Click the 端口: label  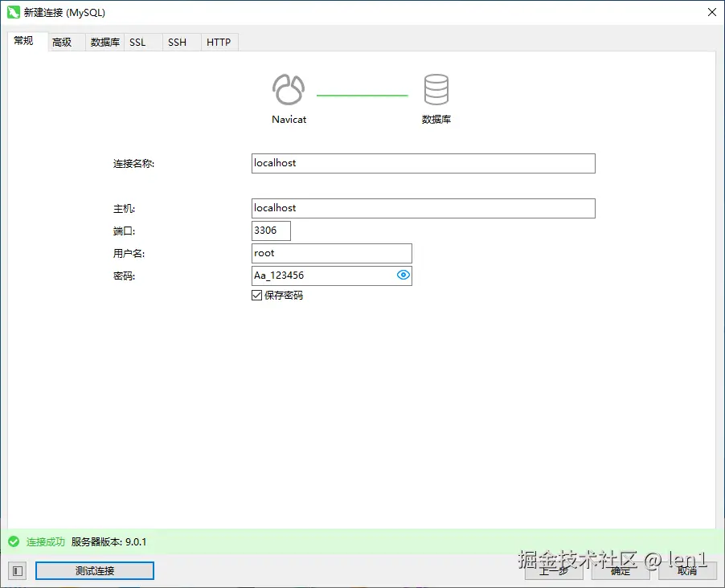coord(124,231)
